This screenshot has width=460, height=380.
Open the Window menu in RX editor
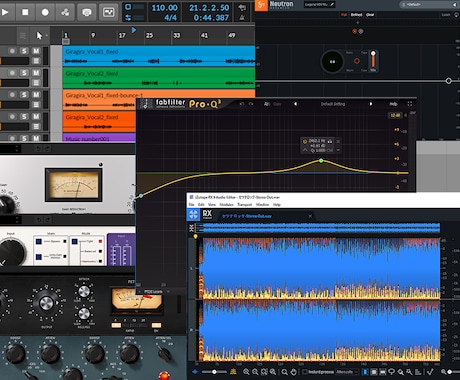[262, 204]
